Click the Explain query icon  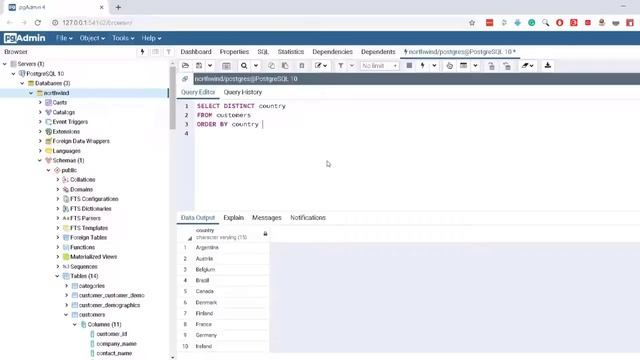pyautogui.click(x=449, y=66)
